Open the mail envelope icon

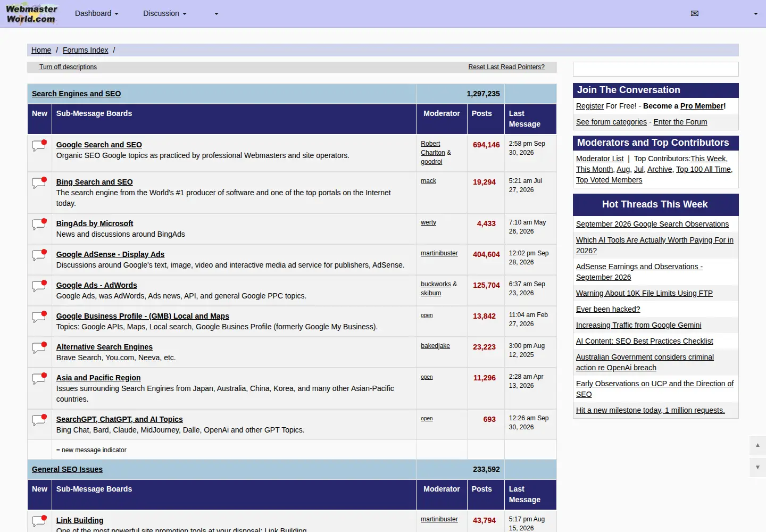pyautogui.click(x=694, y=13)
